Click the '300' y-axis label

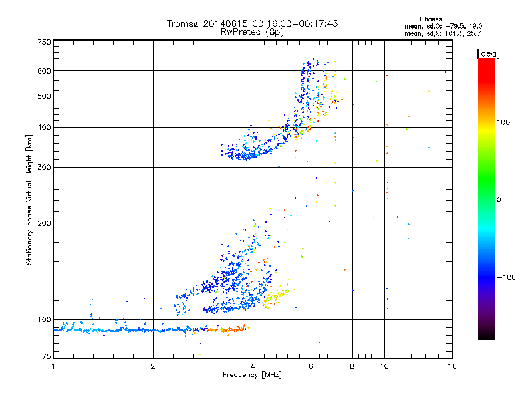[44, 167]
